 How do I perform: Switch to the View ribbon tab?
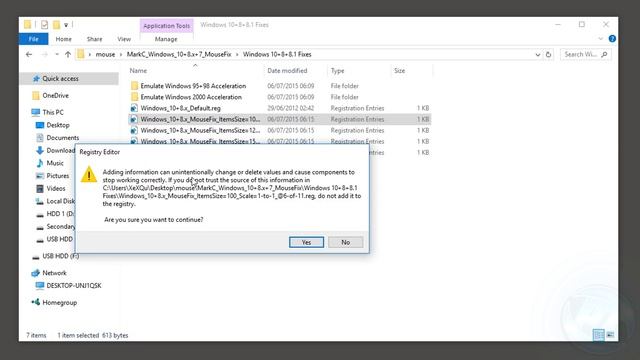pos(124,39)
